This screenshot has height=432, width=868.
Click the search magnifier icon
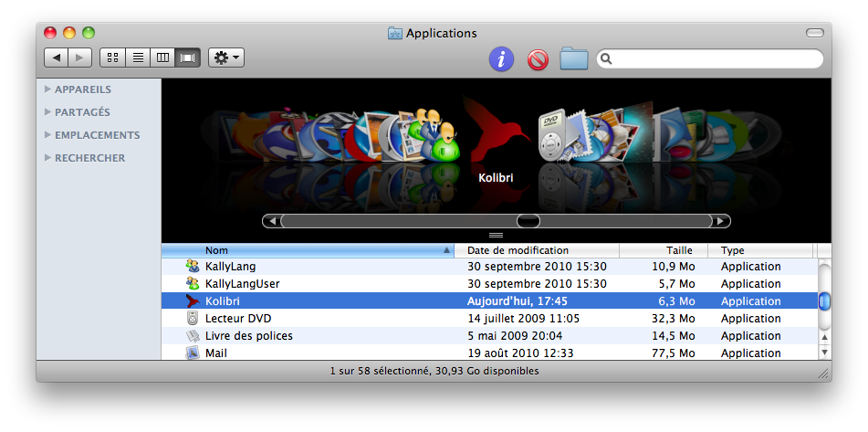[606, 58]
